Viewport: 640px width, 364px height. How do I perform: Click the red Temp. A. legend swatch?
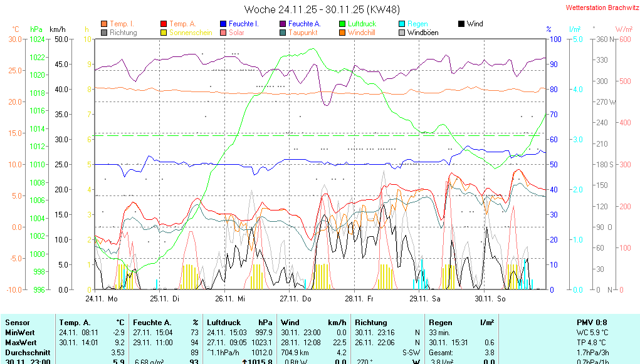(x=164, y=24)
